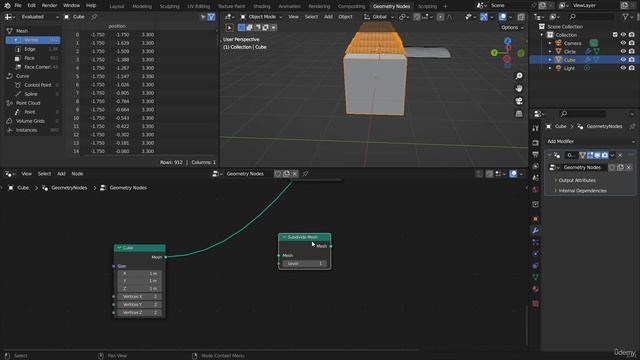Expand Internal Dependencies panel
The width and height of the screenshot is (640, 360).
(582, 191)
